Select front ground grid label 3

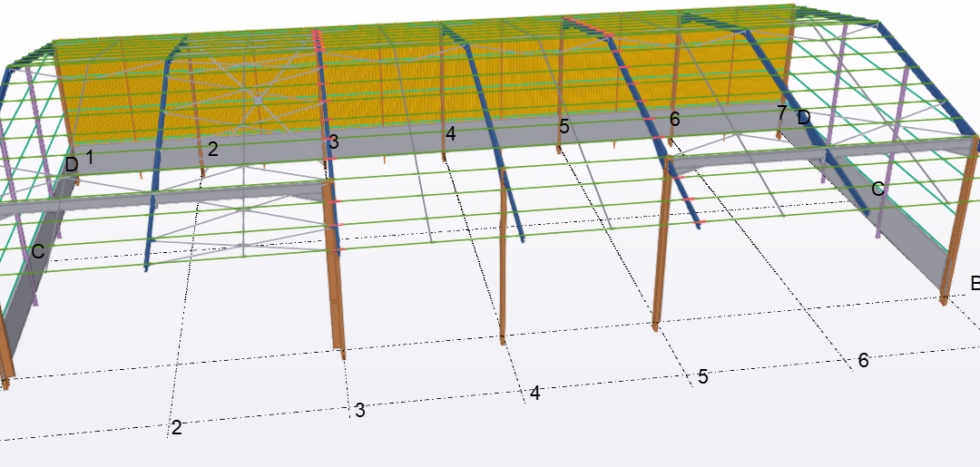[x=359, y=410]
